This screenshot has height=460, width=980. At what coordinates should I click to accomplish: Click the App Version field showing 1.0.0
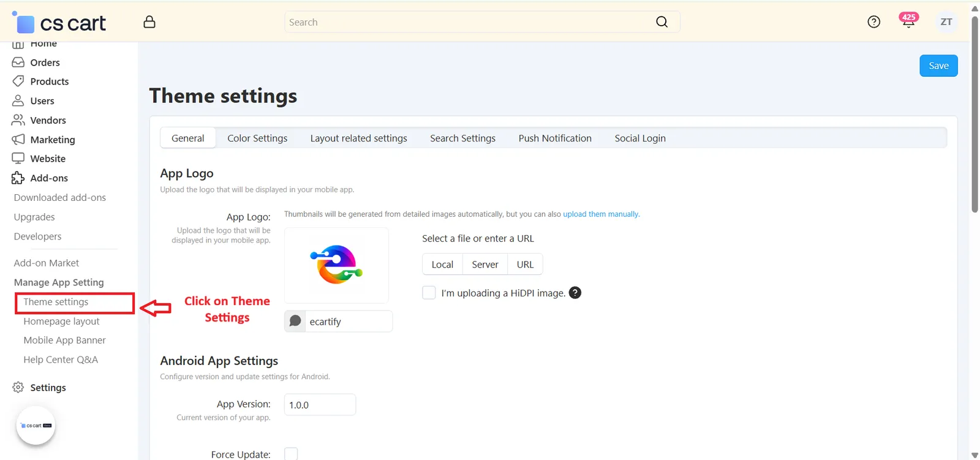[320, 404]
